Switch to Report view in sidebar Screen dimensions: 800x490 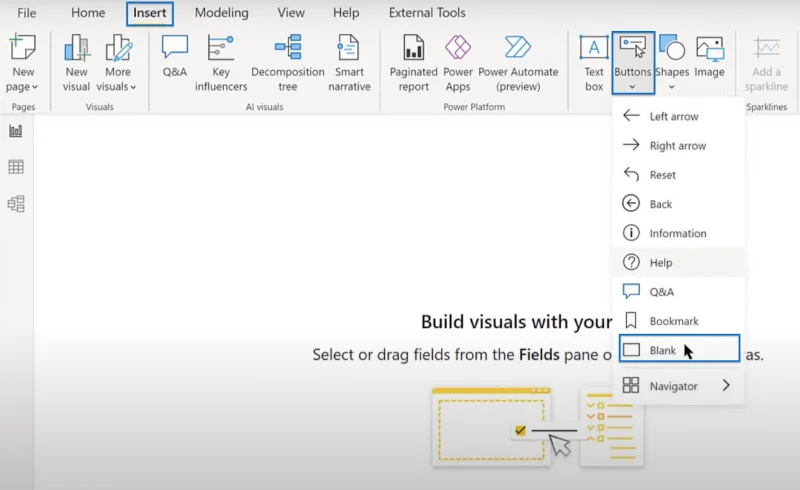(16, 131)
